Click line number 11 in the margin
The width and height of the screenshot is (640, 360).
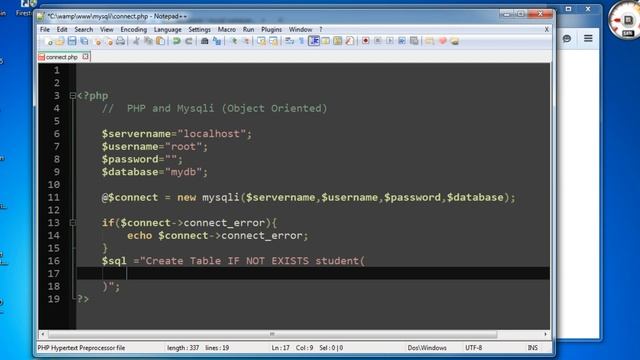pyautogui.click(x=53, y=197)
